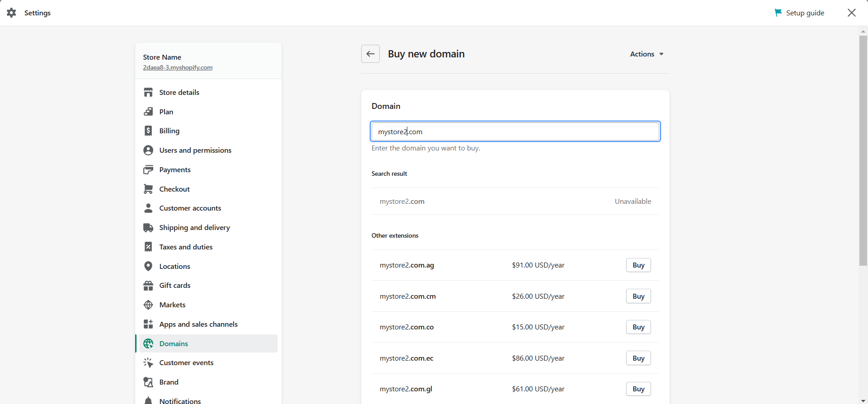Click the mystore2.com search result
Image resolution: width=868 pixels, height=404 pixels.
(402, 202)
